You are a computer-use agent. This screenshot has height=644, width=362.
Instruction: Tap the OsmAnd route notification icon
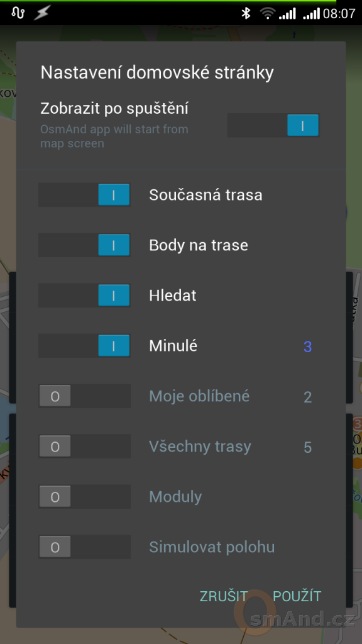(18, 13)
